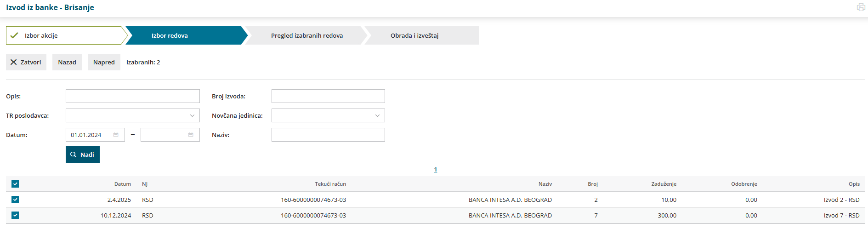Go to the Izbor akcije step

[x=66, y=35]
